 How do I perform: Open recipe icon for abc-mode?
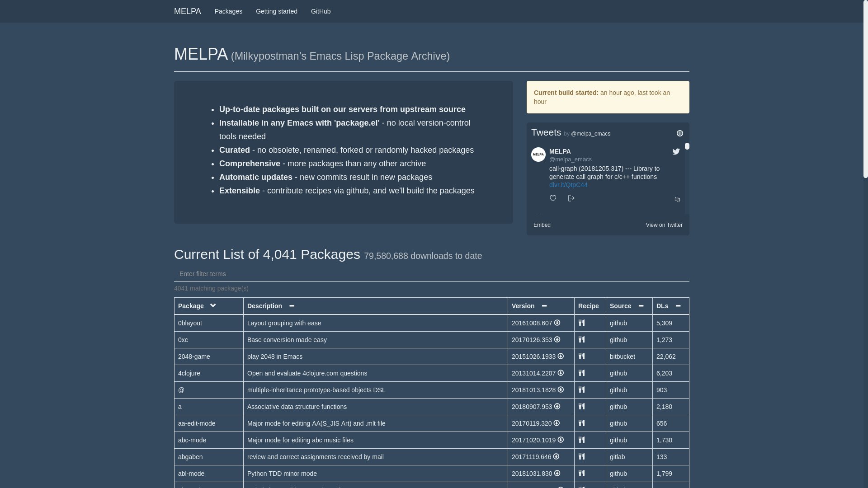click(x=581, y=440)
